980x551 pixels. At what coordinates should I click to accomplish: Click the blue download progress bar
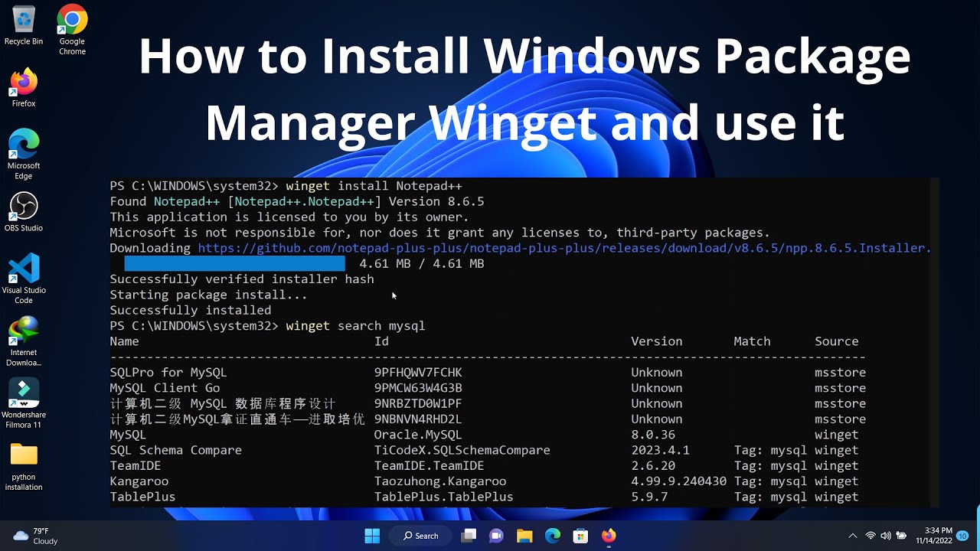pyautogui.click(x=234, y=263)
